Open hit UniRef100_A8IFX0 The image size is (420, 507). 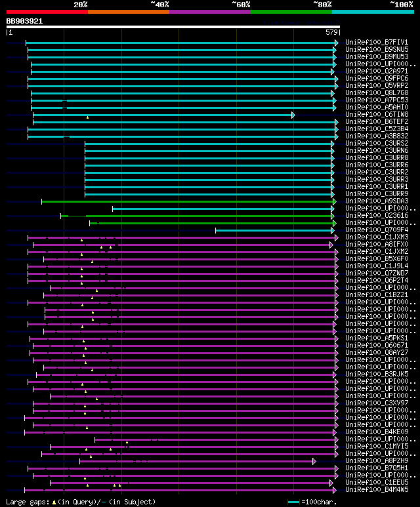click(x=377, y=244)
